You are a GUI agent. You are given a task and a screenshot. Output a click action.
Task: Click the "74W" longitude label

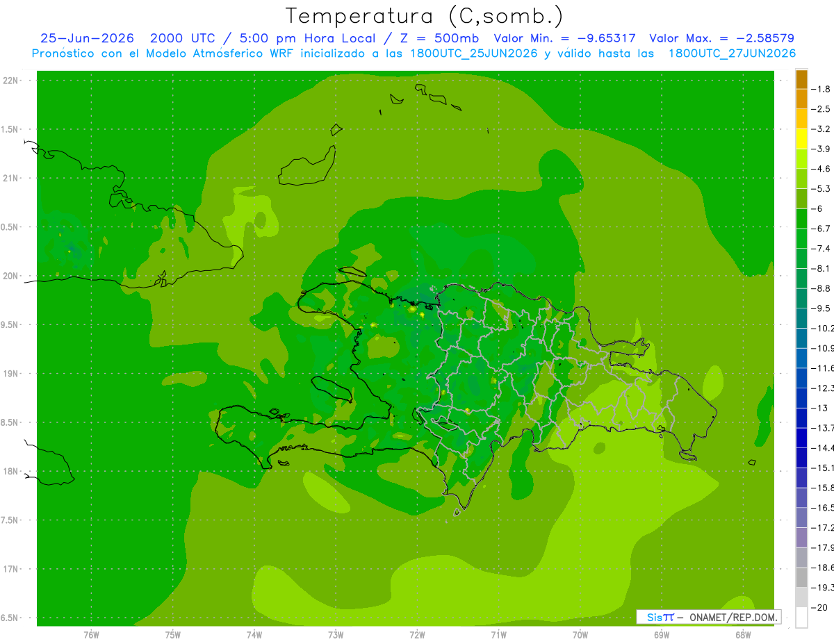[254, 635]
